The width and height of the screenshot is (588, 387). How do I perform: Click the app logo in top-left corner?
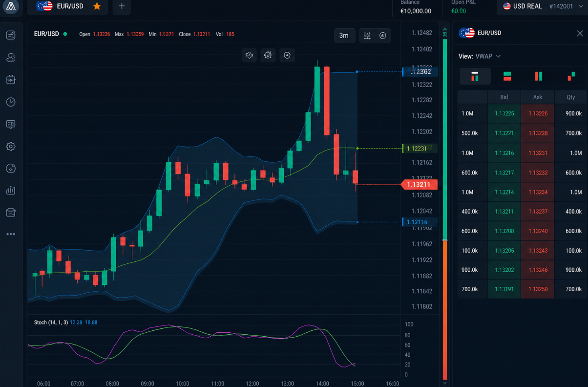11,7
